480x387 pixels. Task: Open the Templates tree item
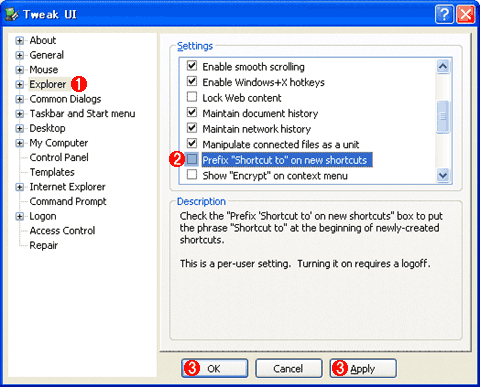[x=52, y=172]
